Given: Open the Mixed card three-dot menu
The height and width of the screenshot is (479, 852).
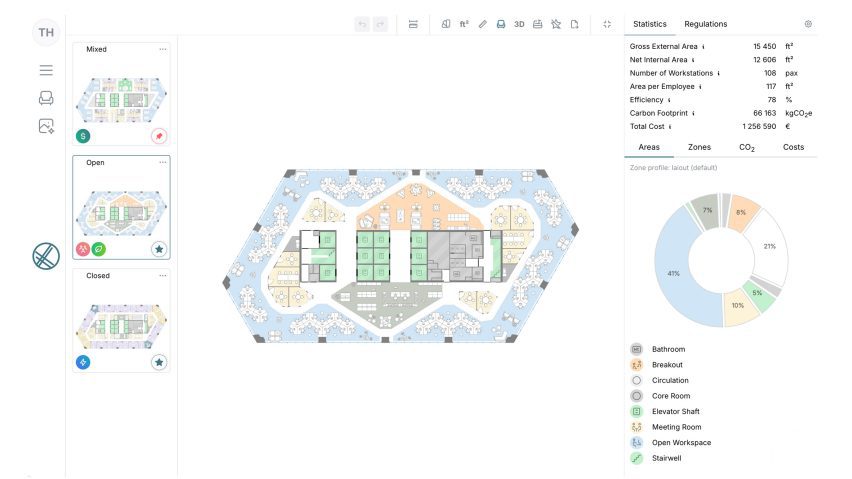Looking at the screenshot, I should pyautogui.click(x=162, y=49).
